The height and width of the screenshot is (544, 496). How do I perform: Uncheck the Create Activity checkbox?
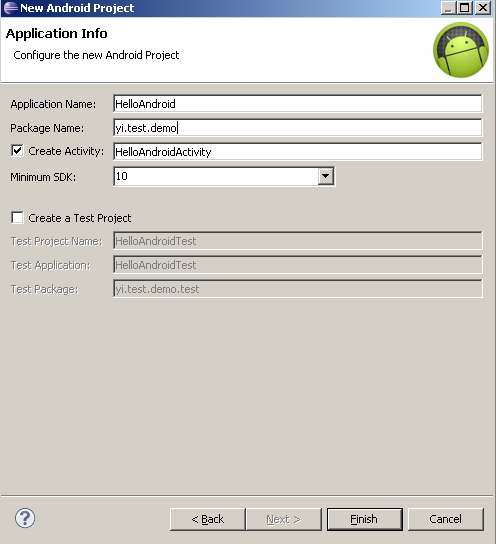[17, 151]
